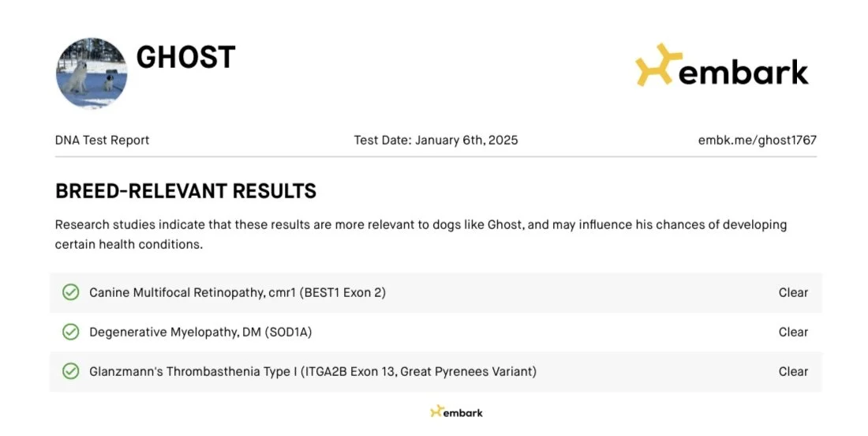Viewport: 868px width, 436px height.
Task: Click the small footer embark wordmark
Action: click(463, 412)
